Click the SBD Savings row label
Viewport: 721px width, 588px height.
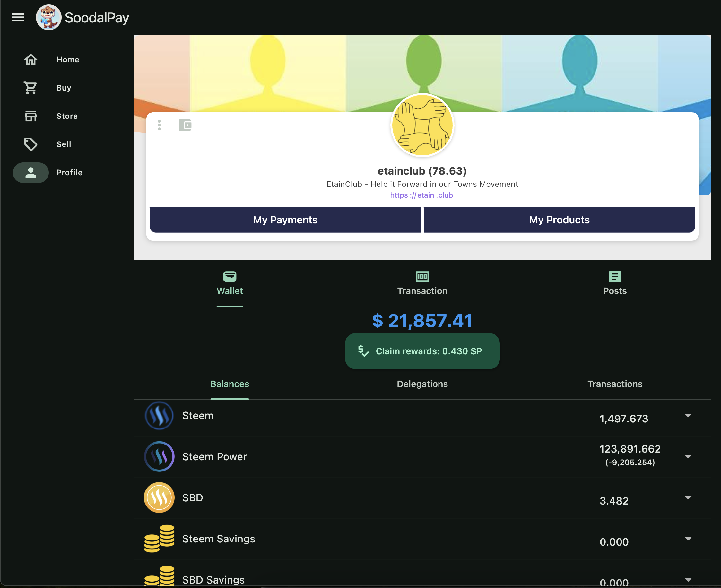click(213, 580)
